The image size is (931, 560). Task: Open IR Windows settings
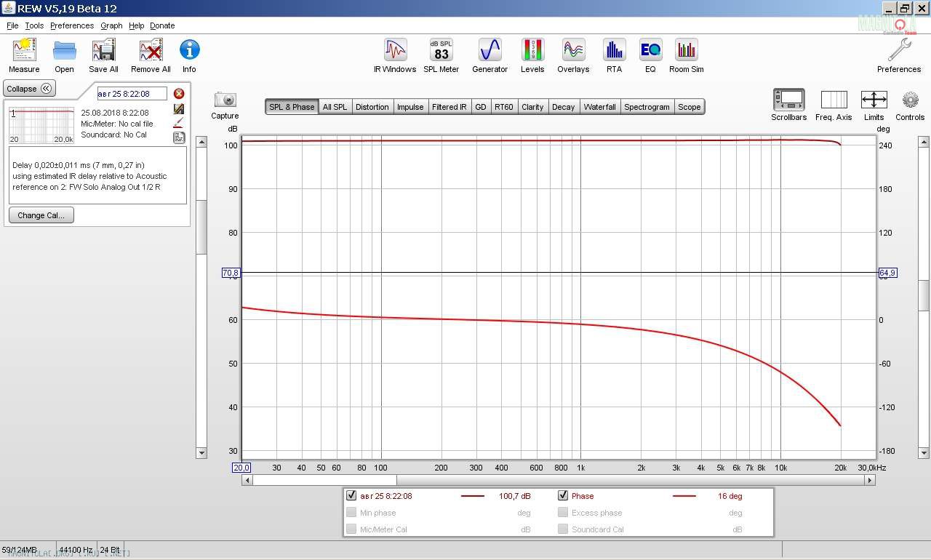395,56
